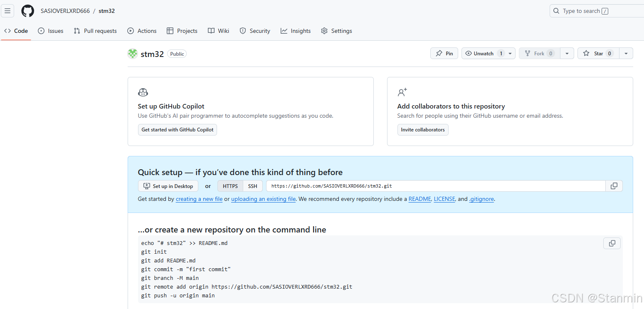Open the Security tab

255,31
